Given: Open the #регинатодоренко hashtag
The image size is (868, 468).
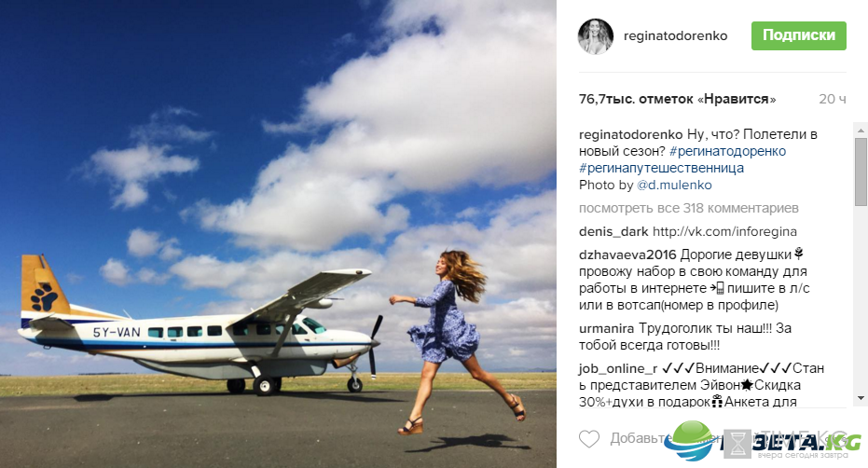Looking at the screenshot, I should [x=727, y=151].
